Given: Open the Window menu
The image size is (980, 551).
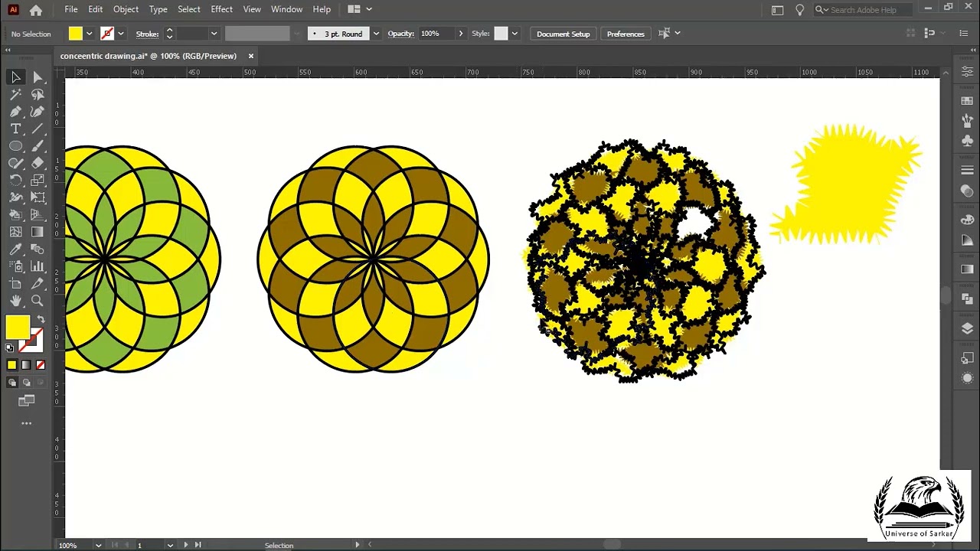Looking at the screenshot, I should (286, 9).
